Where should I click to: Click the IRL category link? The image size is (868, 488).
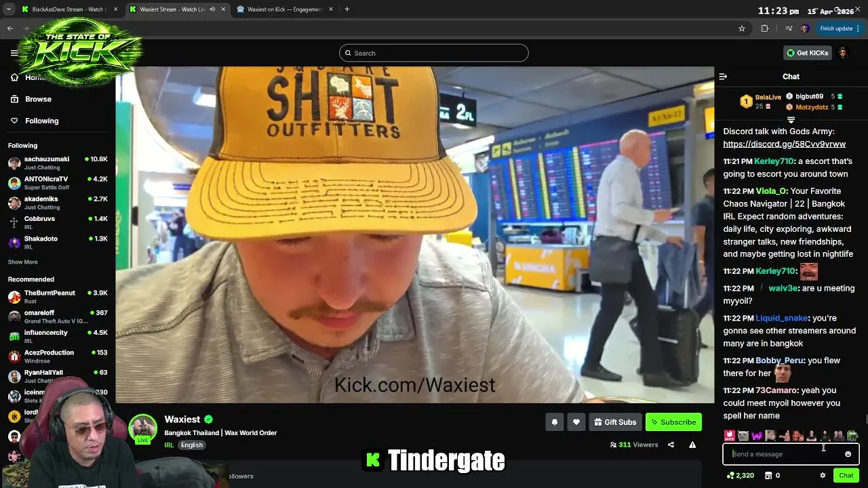click(169, 445)
